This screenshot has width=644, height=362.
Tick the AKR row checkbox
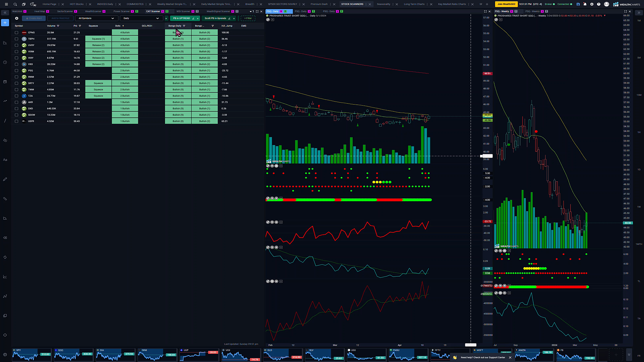[16, 102]
